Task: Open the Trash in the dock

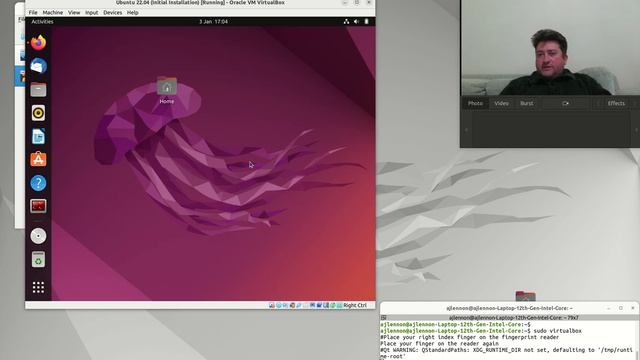Action: click(38, 260)
